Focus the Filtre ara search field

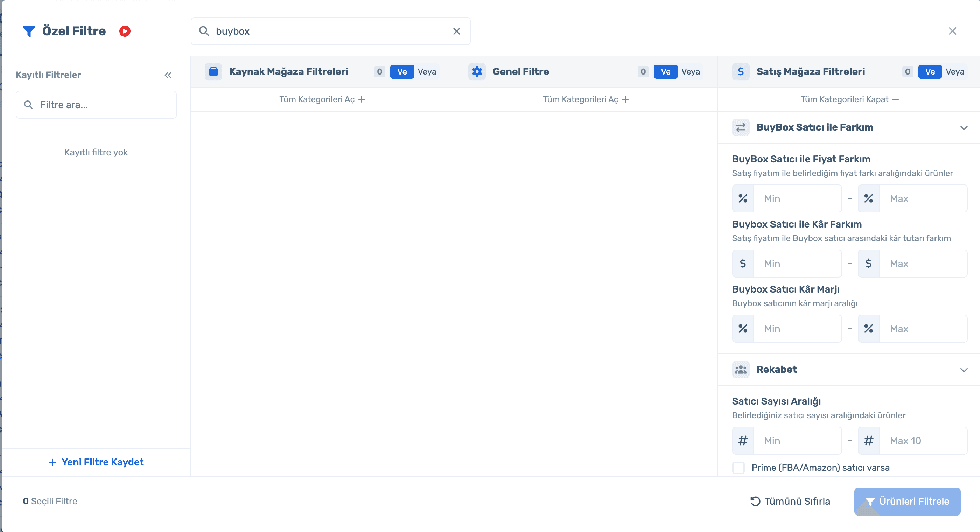(x=96, y=105)
